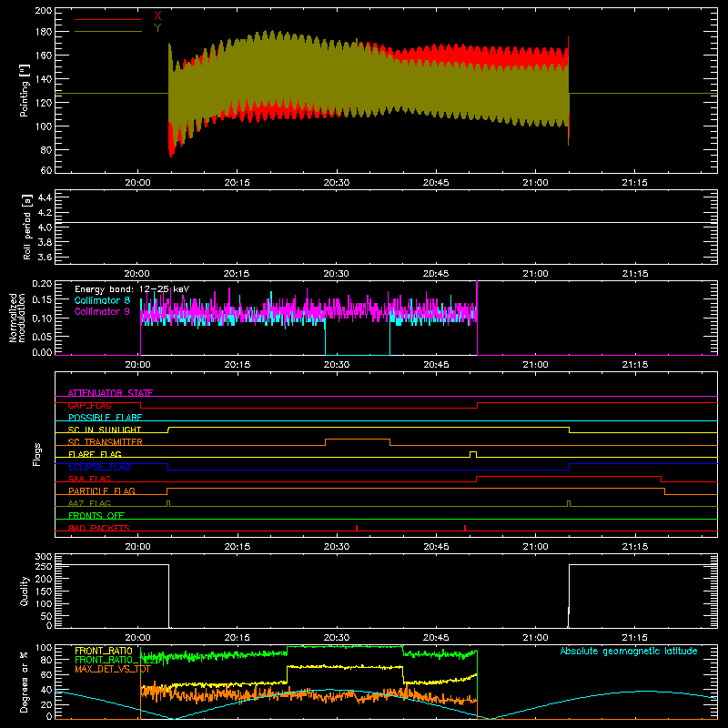This screenshot has width=728, height=728.
Task: Click the 21:00 tick under Flags plot
Action: point(535,547)
